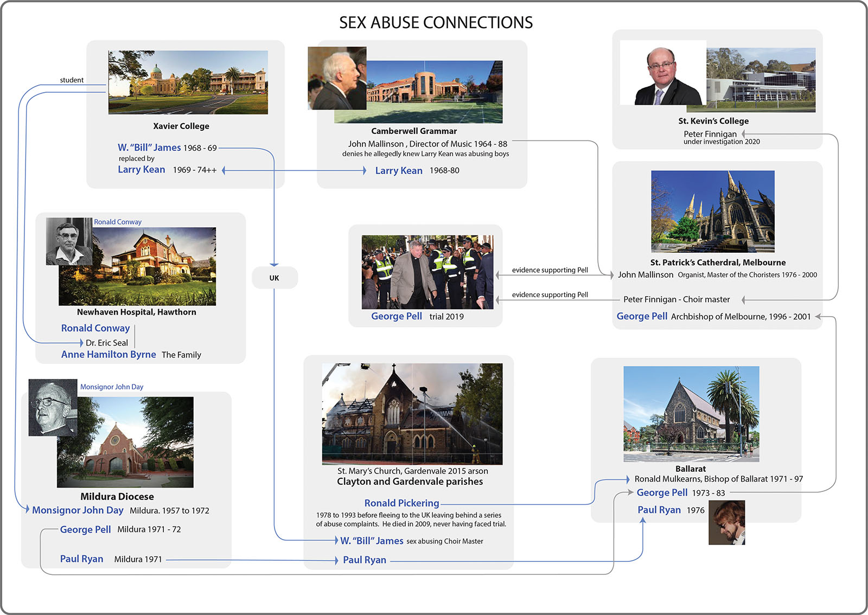Select Peter Finnigan under St. Kevin's College
Viewport: 868px width, 615px height.
pos(710,134)
